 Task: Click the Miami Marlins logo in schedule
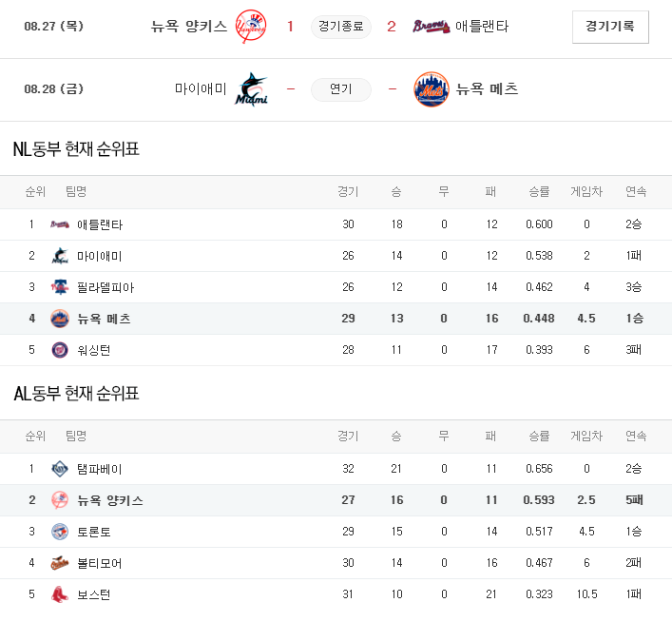point(251,89)
